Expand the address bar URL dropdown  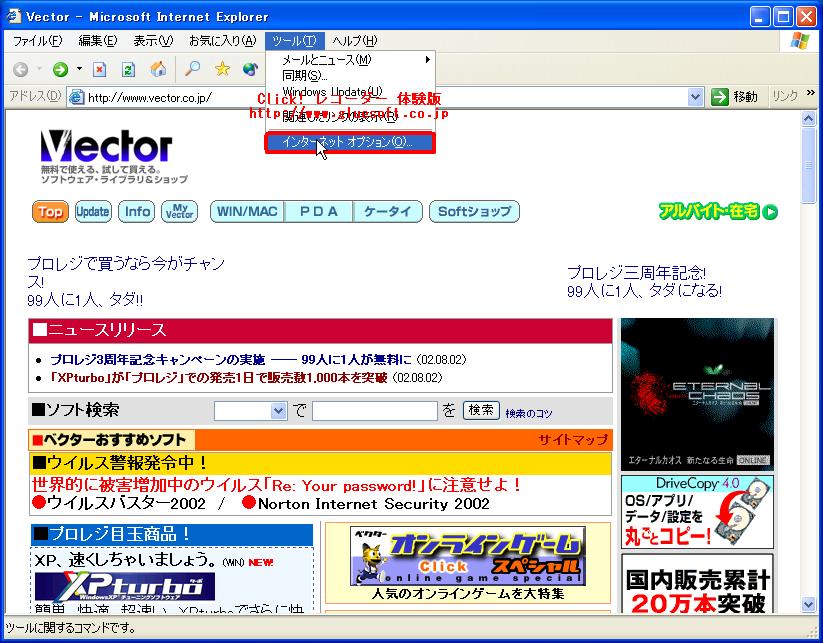(x=695, y=97)
